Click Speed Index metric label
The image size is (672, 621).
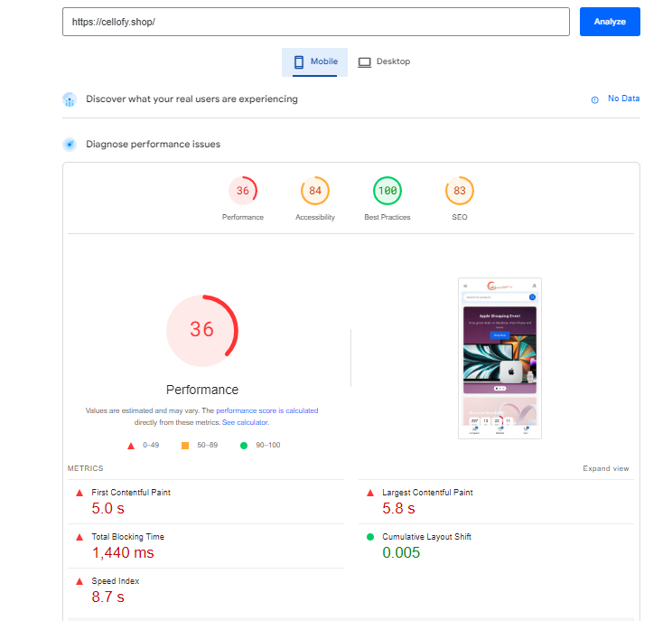pyautogui.click(x=116, y=581)
